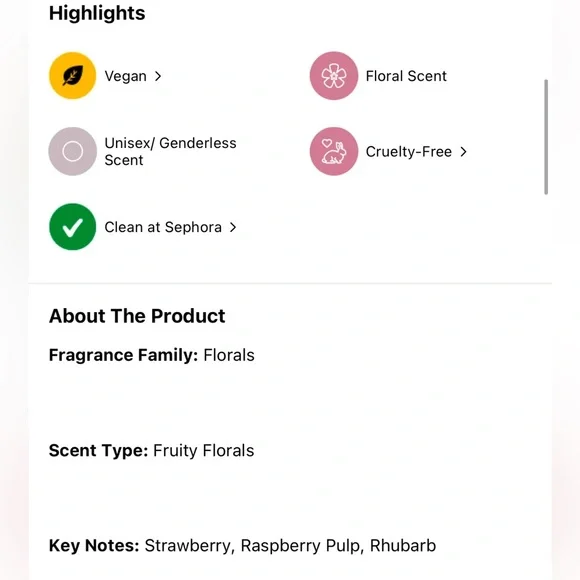The width and height of the screenshot is (580, 580).
Task: Click the yellow Vegan leaf icon
Action: [72, 76]
